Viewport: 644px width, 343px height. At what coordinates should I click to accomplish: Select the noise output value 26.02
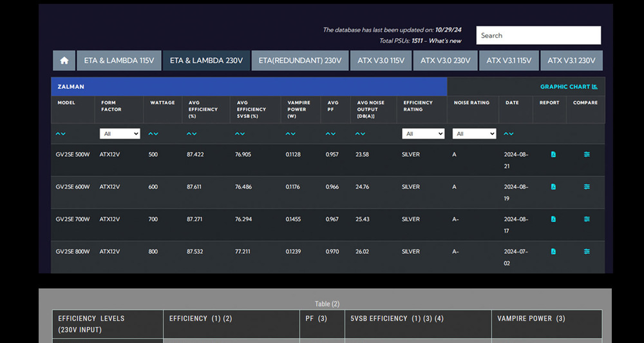pos(362,251)
